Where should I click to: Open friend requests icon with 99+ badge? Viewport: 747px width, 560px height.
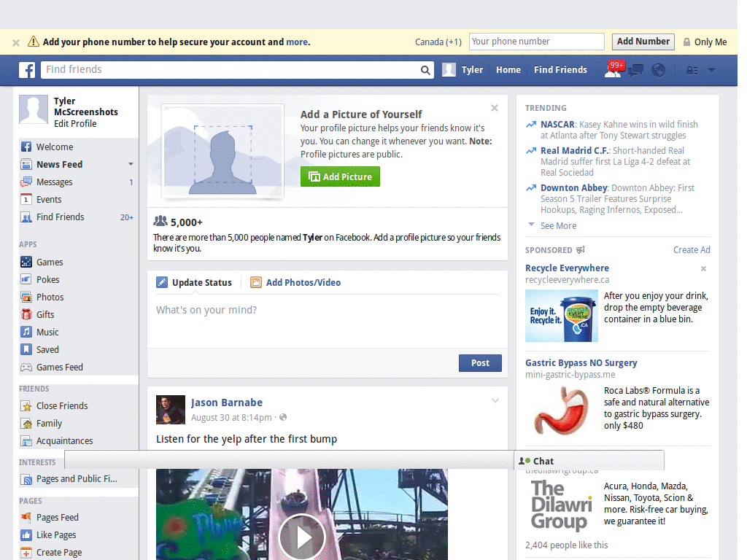coord(614,69)
